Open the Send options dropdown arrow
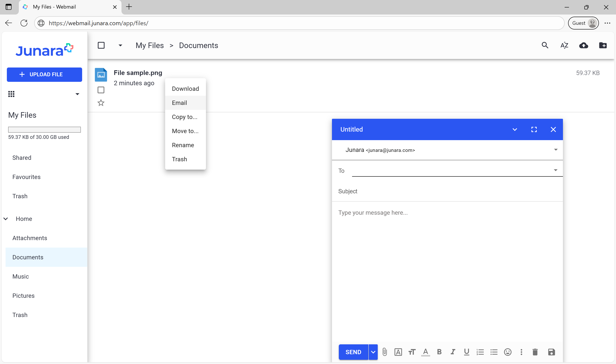This screenshot has height=364, width=616. point(373,352)
